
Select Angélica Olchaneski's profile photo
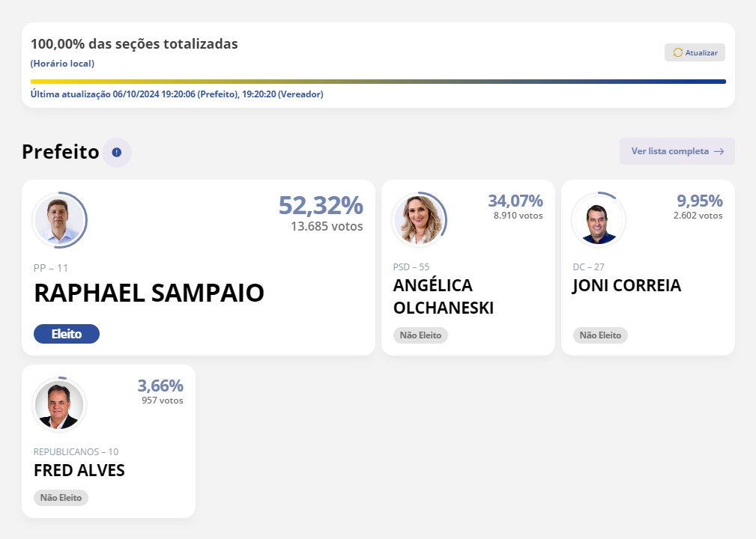[419, 220]
